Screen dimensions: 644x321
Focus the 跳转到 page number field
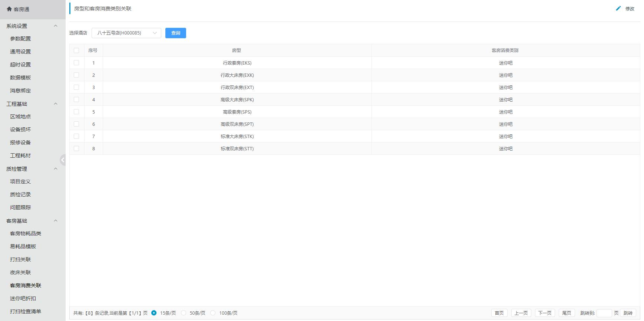(604, 313)
